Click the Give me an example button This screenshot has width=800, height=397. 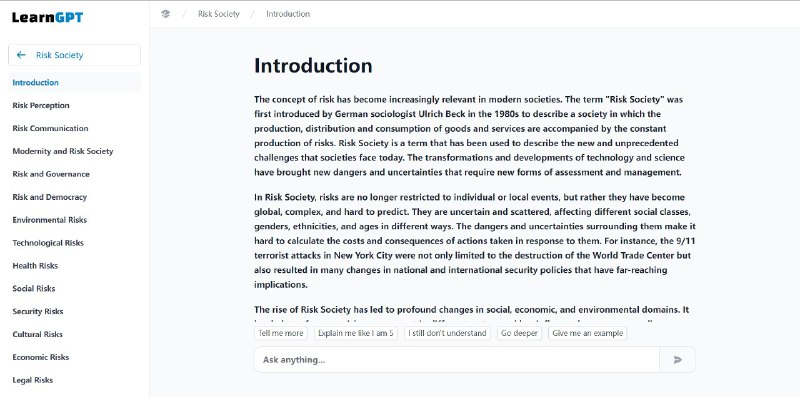588,333
